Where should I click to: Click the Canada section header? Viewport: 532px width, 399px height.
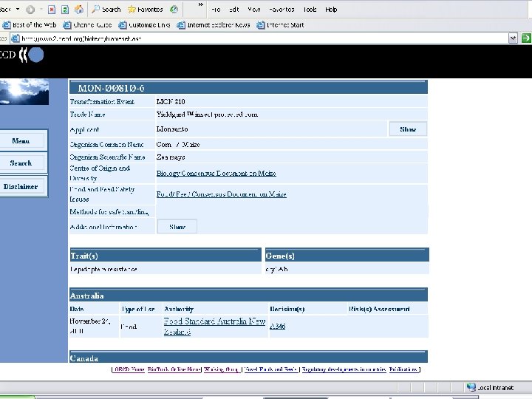248,358
